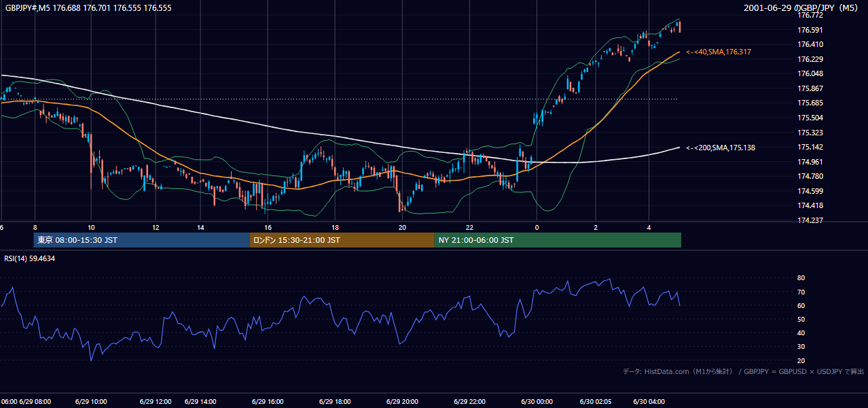Click RSI axis level 40
The height and width of the screenshot is (408, 868).
pyautogui.click(x=801, y=333)
